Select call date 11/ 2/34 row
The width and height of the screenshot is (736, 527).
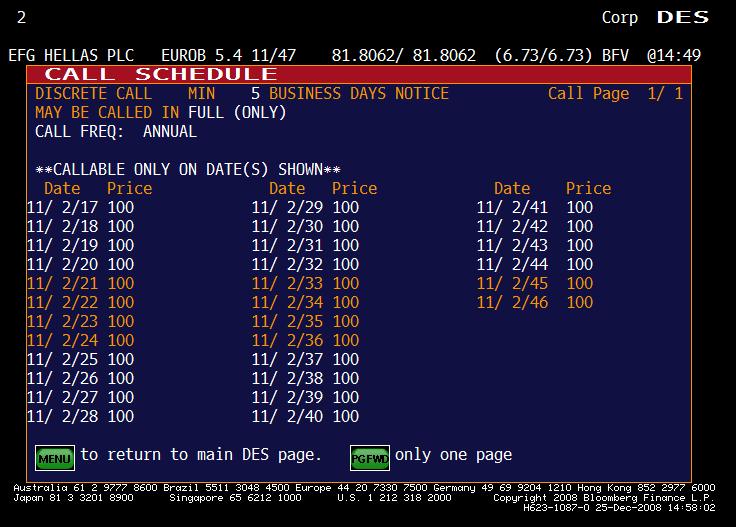[306, 302]
